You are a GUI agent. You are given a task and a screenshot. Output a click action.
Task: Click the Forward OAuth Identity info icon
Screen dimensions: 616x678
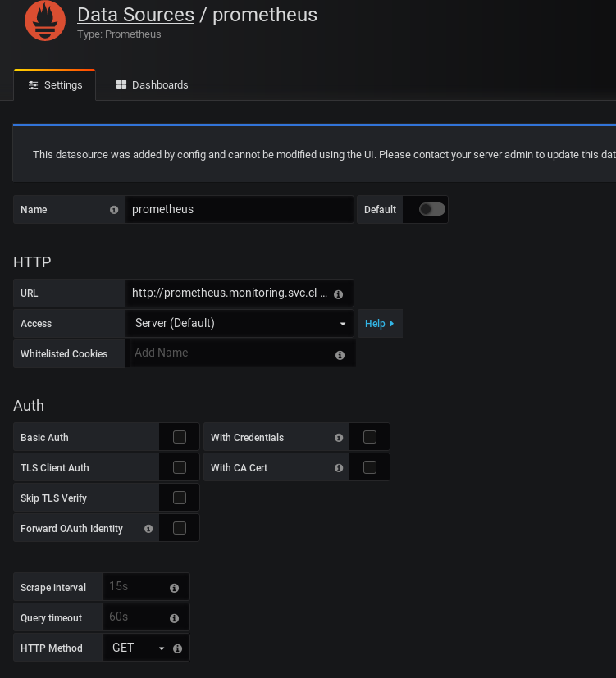click(x=148, y=529)
